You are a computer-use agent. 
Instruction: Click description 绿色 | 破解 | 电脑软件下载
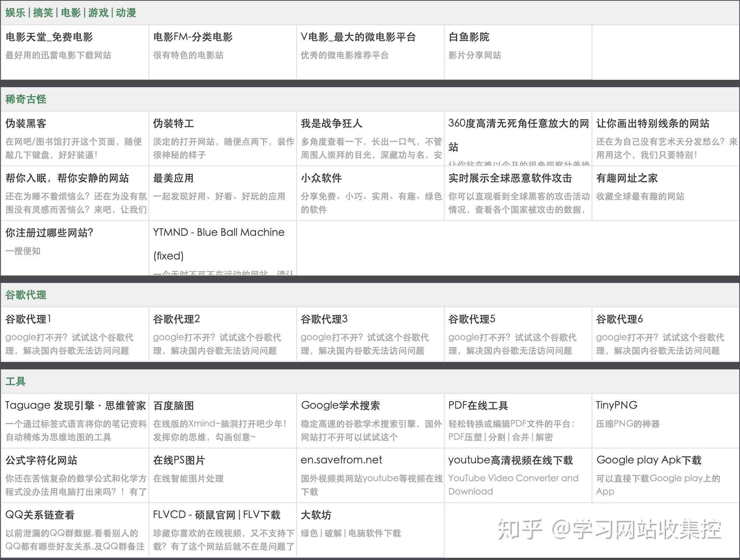click(351, 533)
